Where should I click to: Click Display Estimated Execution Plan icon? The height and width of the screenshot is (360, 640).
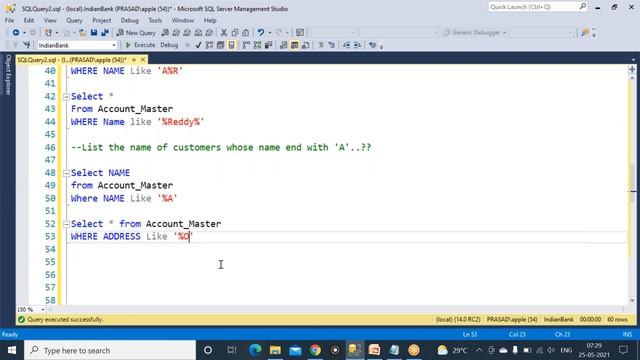pos(209,45)
